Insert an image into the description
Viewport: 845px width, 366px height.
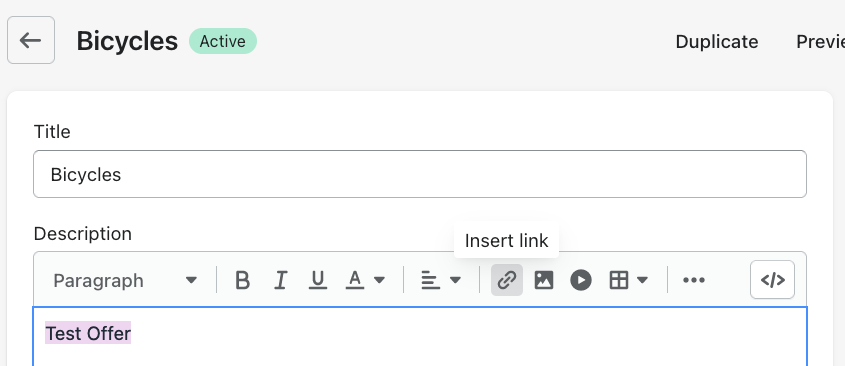point(543,280)
